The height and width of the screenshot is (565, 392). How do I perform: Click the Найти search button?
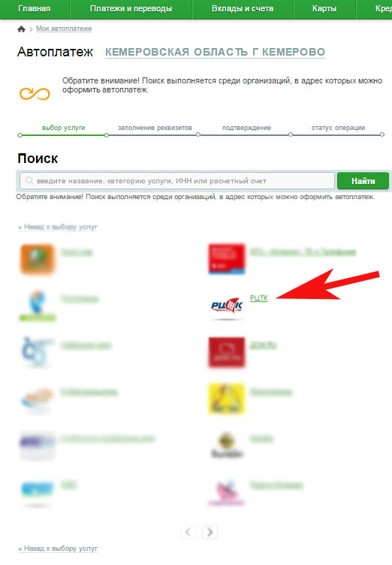pos(363,181)
